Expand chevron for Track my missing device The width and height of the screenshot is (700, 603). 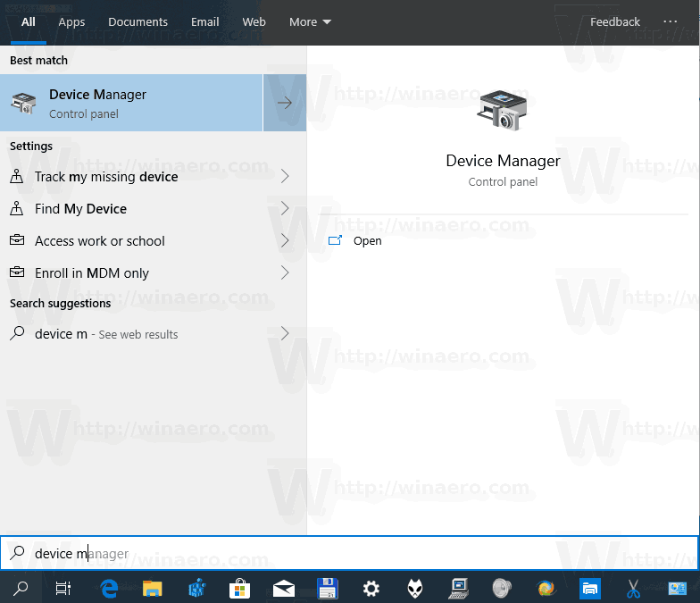pyautogui.click(x=285, y=177)
